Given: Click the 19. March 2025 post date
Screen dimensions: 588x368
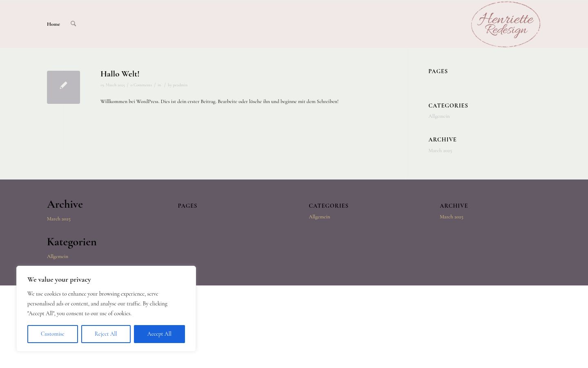Looking at the screenshot, I should pos(113,85).
